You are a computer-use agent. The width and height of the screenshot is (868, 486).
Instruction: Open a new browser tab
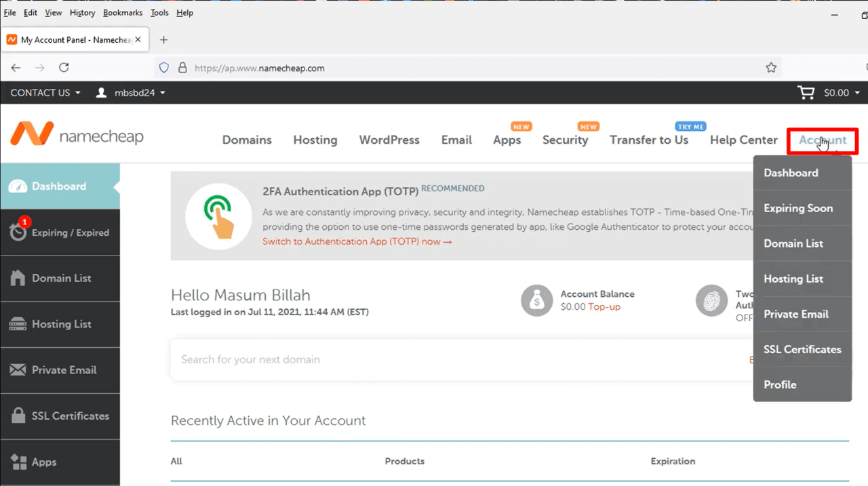tap(163, 40)
